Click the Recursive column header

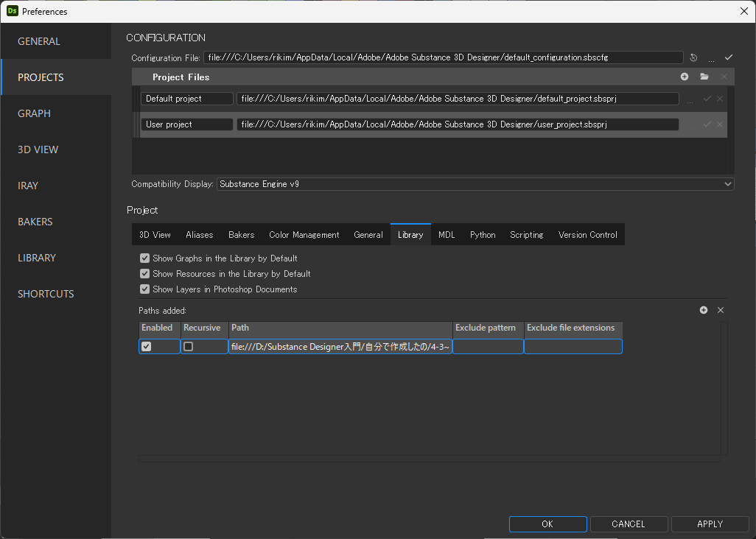[x=204, y=330]
